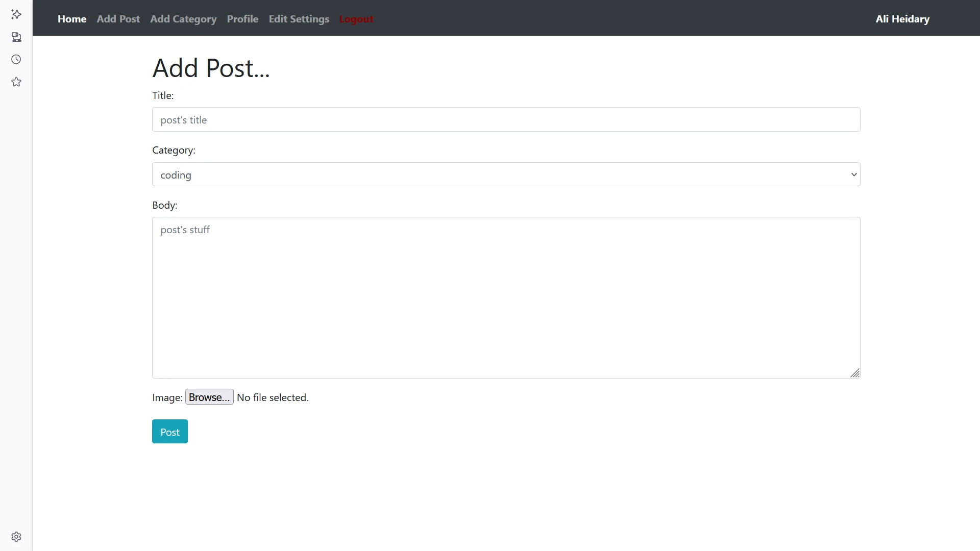980x551 pixels.
Task: Click the 'No file selected.' label
Action: pyautogui.click(x=273, y=397)
